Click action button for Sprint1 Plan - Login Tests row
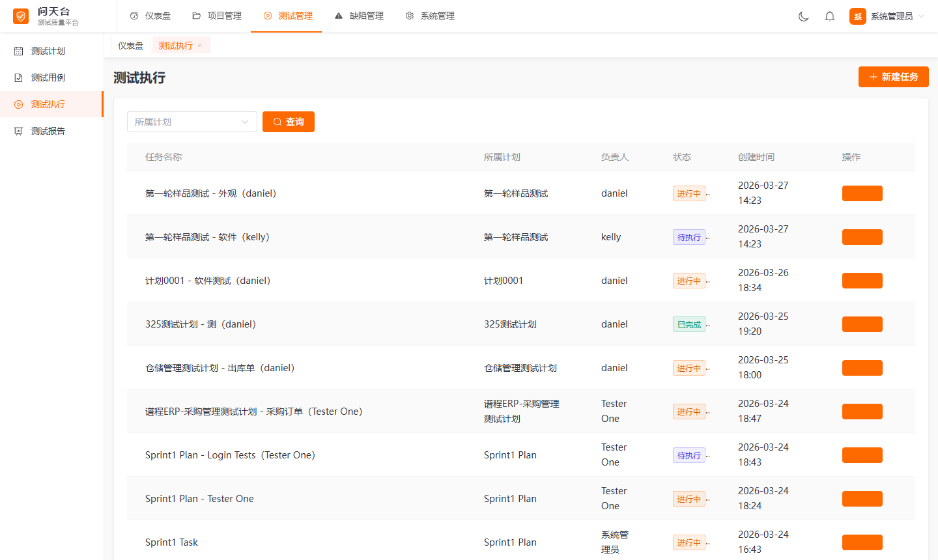Screen dimensions: 938x560 pos(862,455)
